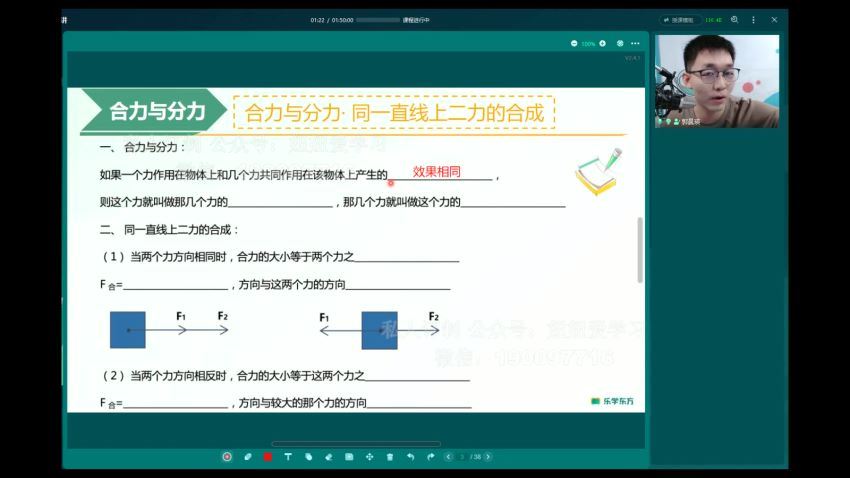The image size is (850, 478).
Task: Click the slide vertical scrollbar
Action: [x=640, y=250]
